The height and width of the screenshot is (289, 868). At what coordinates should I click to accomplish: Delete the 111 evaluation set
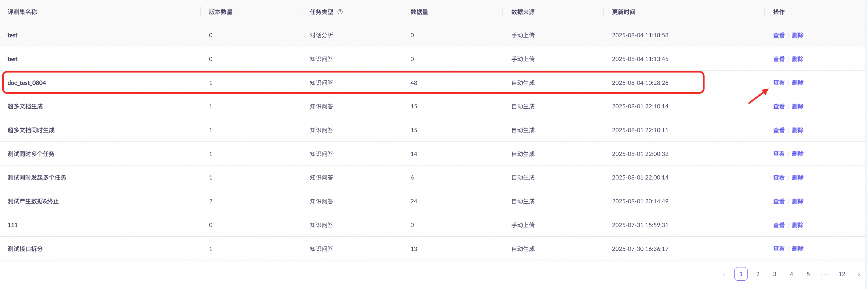pos(798,225)
